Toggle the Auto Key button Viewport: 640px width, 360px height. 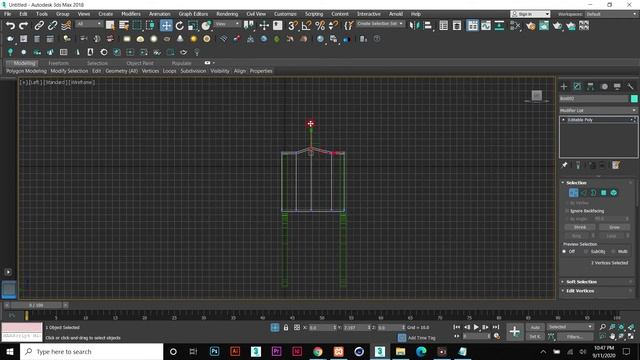(x=535, y=327)
